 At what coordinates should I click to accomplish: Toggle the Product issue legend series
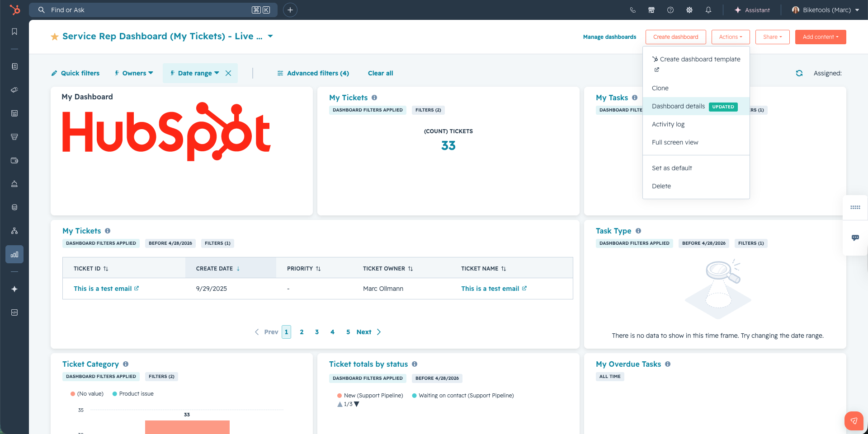133,394
